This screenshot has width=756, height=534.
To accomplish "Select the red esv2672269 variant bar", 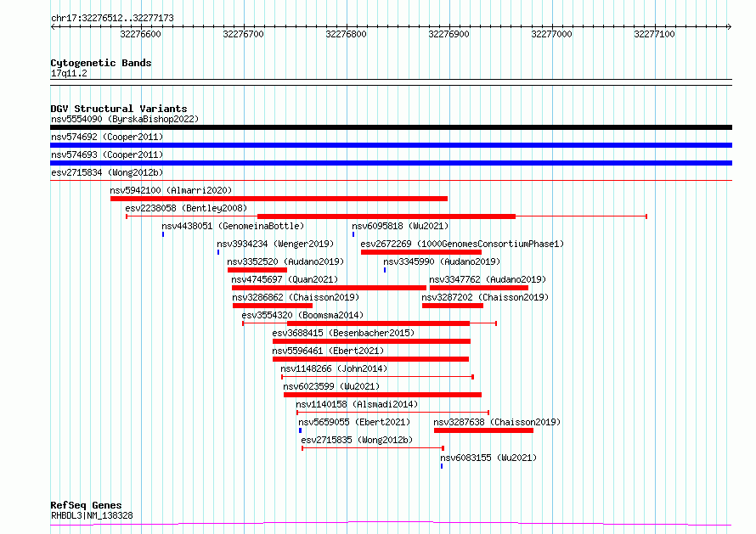I will pyautogui.click(x=421, y=252).
